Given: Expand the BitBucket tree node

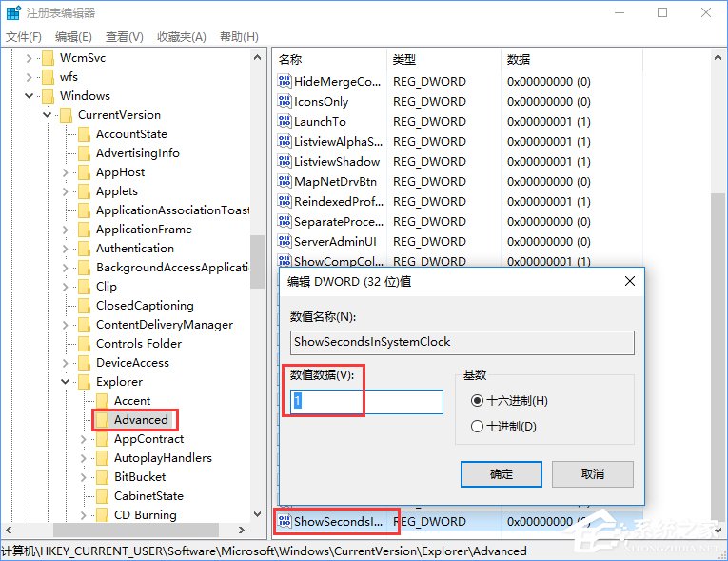Looking at the screenshot, I should click(x=83, y=477).
